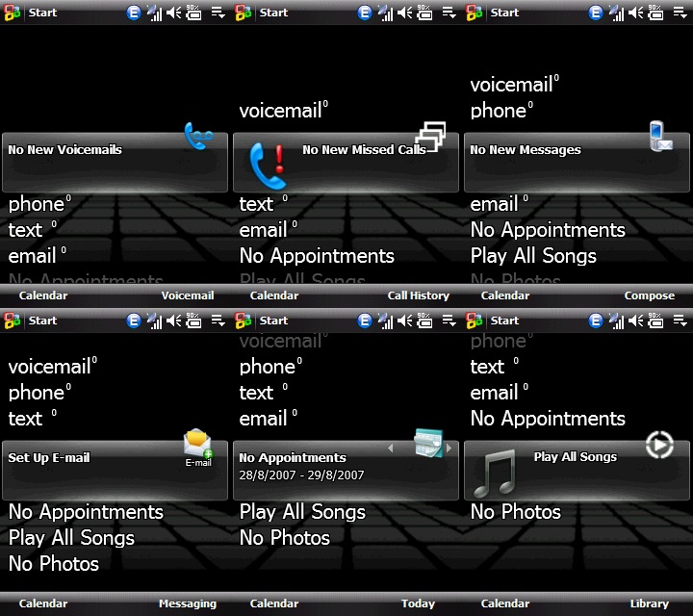Open Call History from the softkey bar

tap(418, 295)
